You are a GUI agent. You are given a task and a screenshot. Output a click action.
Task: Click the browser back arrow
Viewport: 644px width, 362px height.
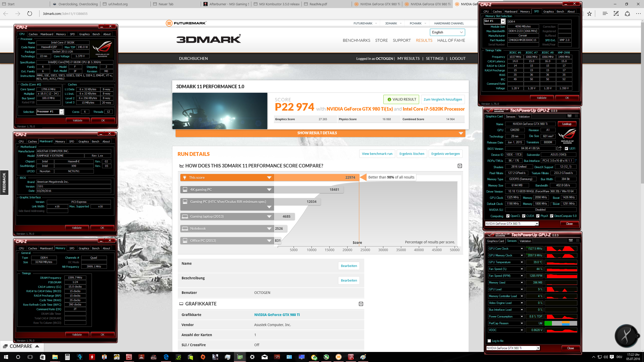point(6,14)
